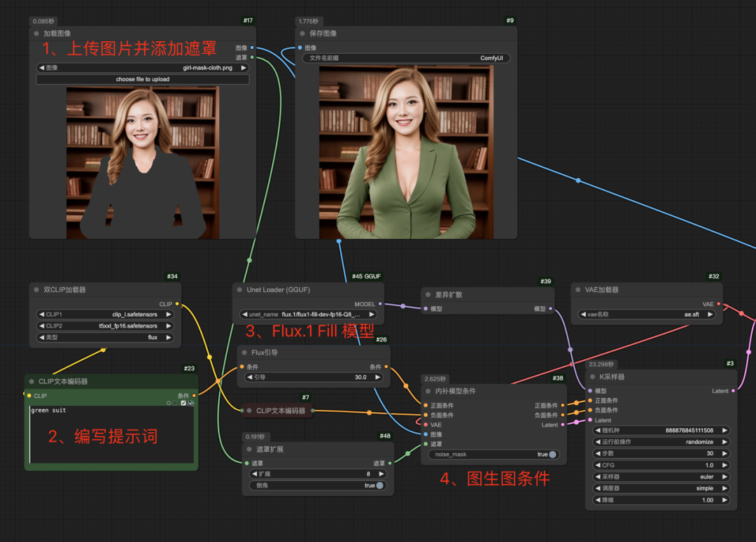Open the 类型 flux selector
Image resolution: width=756 pixels, height=542 pixels.
pyautogui.click(x=106, y=337)
